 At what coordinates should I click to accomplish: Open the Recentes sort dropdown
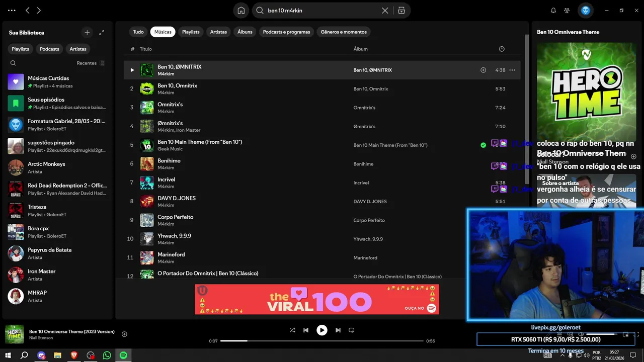tap(91, 63)
